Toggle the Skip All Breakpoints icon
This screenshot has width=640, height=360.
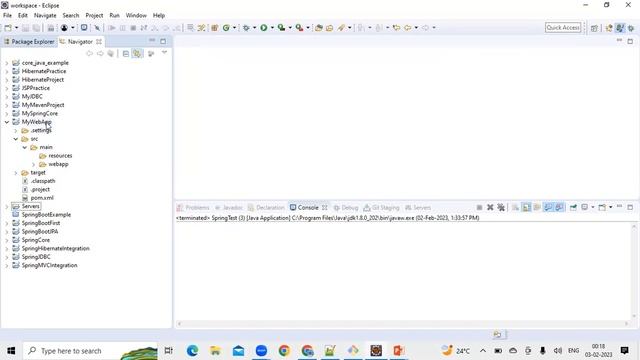97,28
